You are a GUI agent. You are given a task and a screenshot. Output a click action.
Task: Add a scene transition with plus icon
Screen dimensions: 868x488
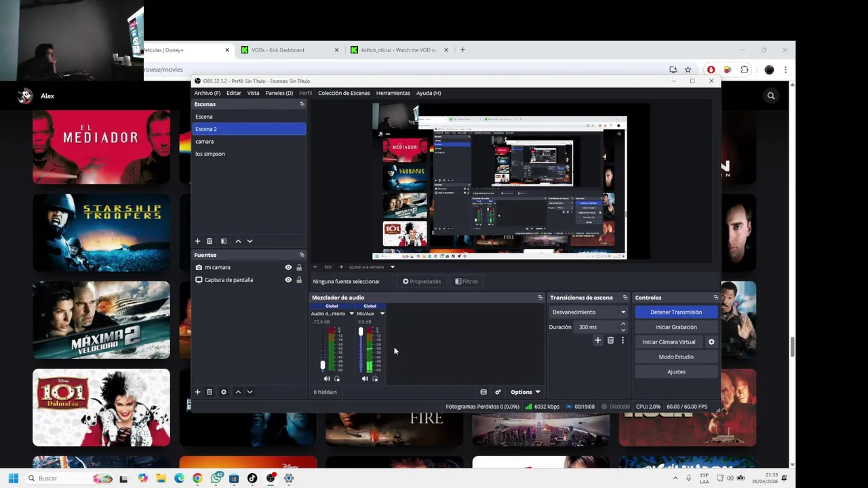[597, 340]
